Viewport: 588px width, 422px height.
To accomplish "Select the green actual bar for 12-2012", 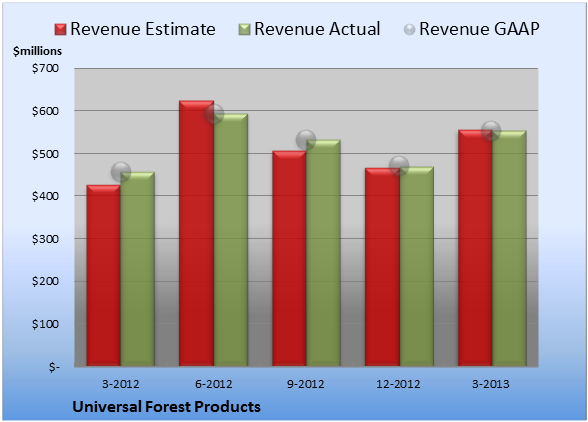I will [x=416, y=266].
